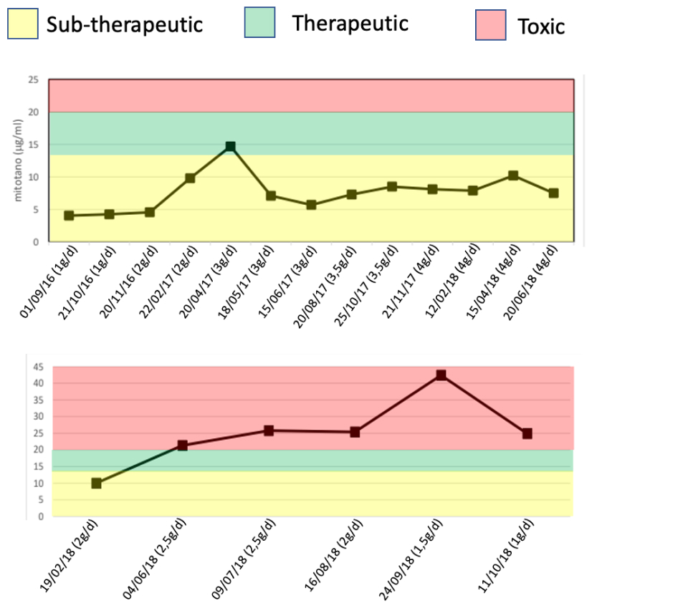The width and height of the screenshot is (688, 616).
Task: Click the Therapeutic legend label text
Action: point(350,23)
